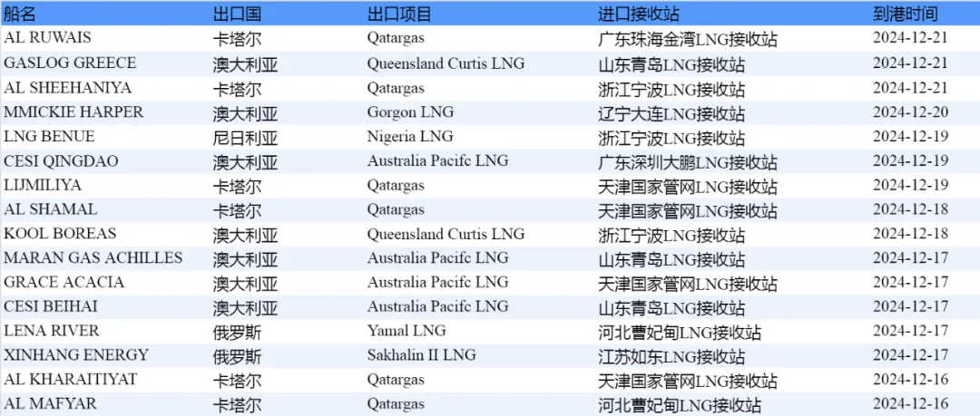Click Gorgon LNG export project cell
980x416 pixels.
coord(411,112)
